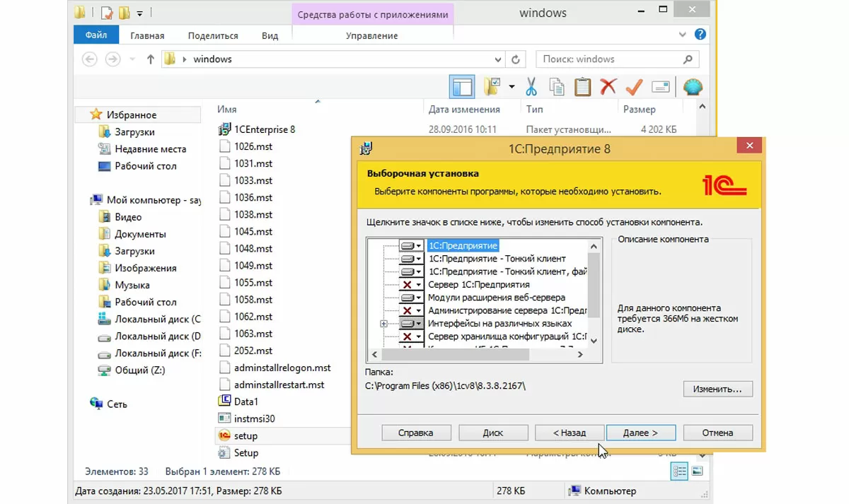This screenshot has width=849, height=504.
Task: Click the blue shell icon in toolbar
Action: pos(692,87)
